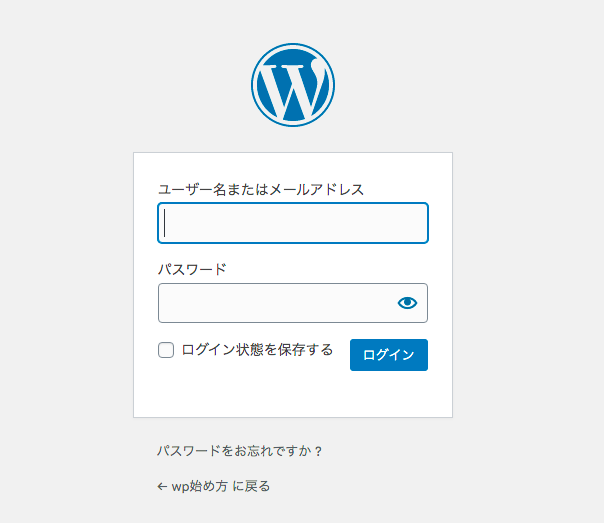Focus the ユーザー名またはメールアドレス input field
Viewport: 604px width, 523px height.
tap(293, 223)
